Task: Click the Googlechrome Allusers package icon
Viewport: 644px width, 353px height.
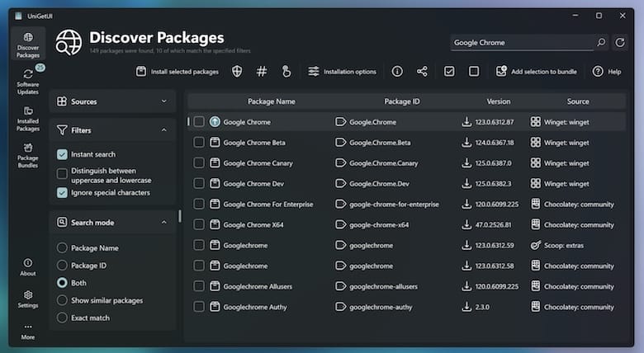Action: 215,285
